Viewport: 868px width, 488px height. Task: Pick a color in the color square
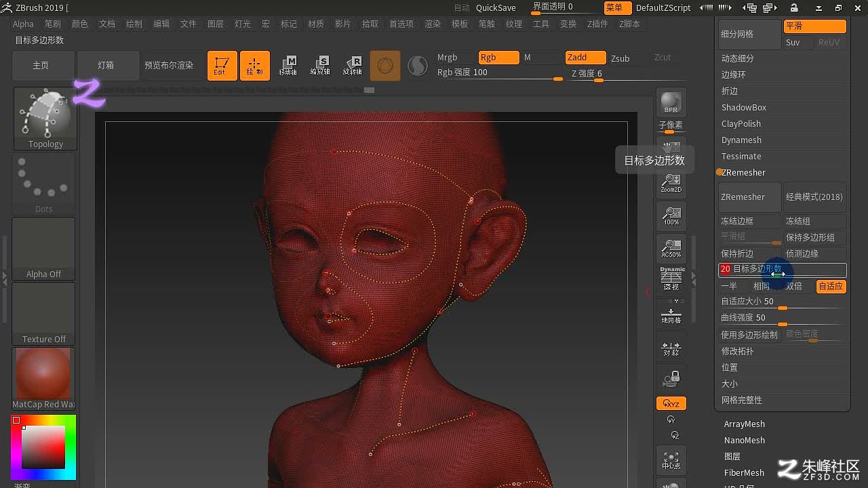43,447
